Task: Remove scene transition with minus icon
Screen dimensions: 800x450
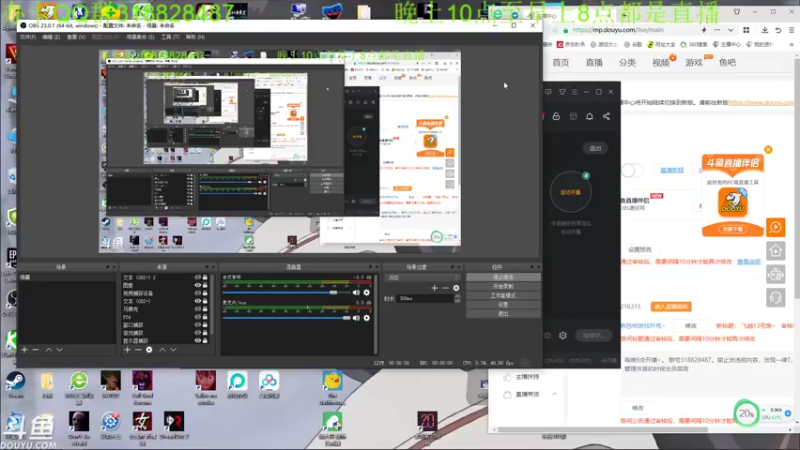Action: pyautogui.click(x=445, y=288)
